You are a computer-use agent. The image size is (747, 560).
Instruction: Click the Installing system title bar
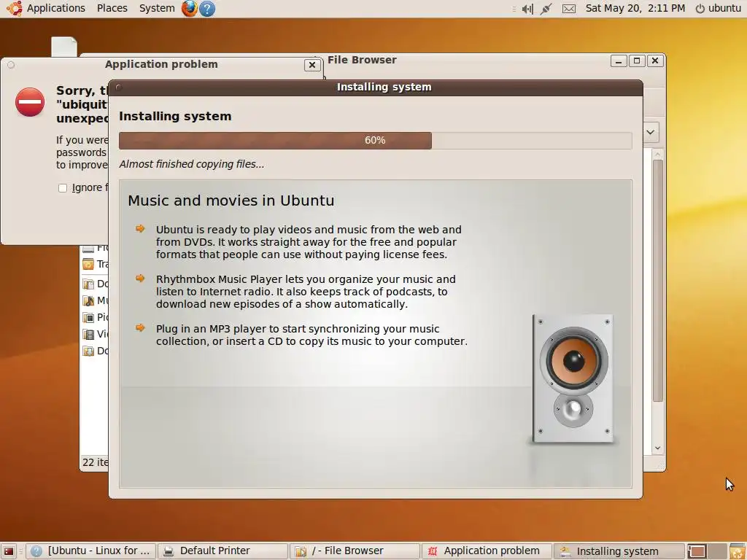376,87
